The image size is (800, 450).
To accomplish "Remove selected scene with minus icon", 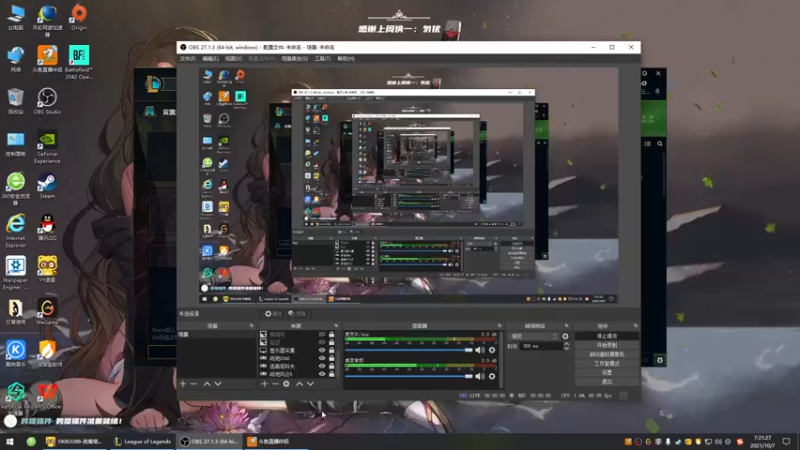I will pos(194,384).
